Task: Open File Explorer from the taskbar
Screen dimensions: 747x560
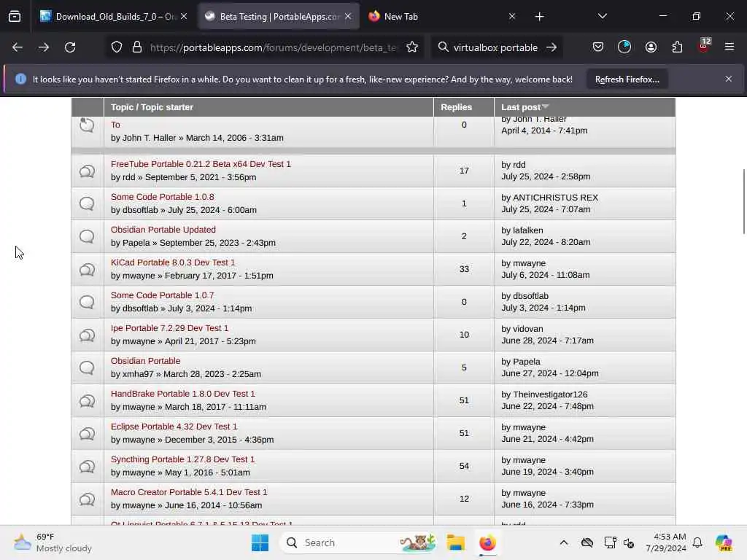Action: 455,542
